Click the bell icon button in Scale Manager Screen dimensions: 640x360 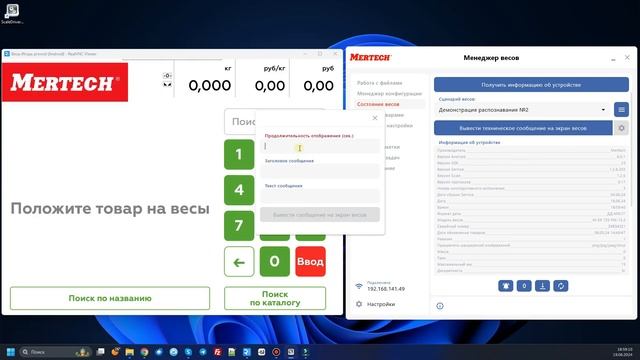[x=505, y=286]
